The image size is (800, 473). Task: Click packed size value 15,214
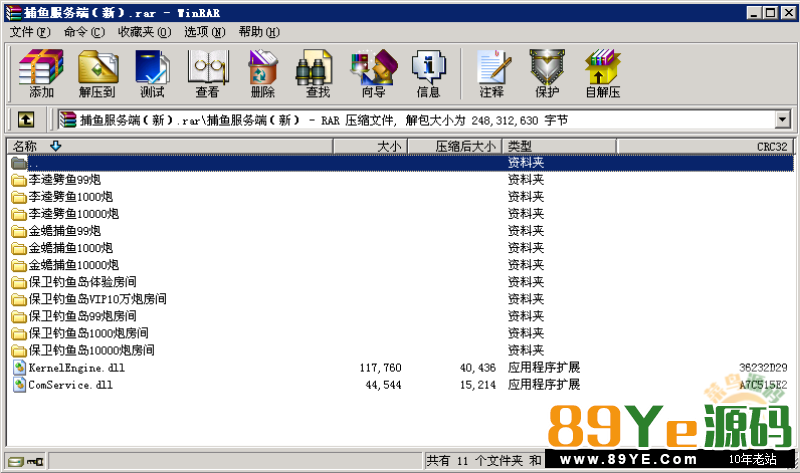[478, 385]
